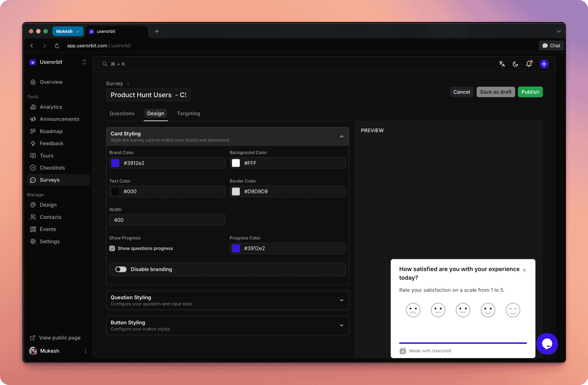Open the more options menu beside Mukesh
The image size is (588, 385).
(85, 351)
